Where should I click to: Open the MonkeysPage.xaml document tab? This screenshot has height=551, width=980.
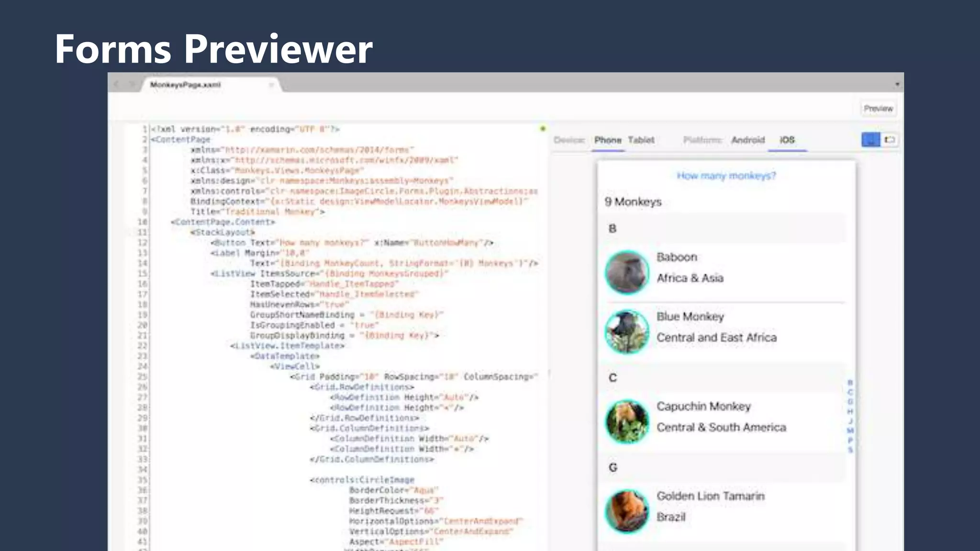click(x=186, y=85)
